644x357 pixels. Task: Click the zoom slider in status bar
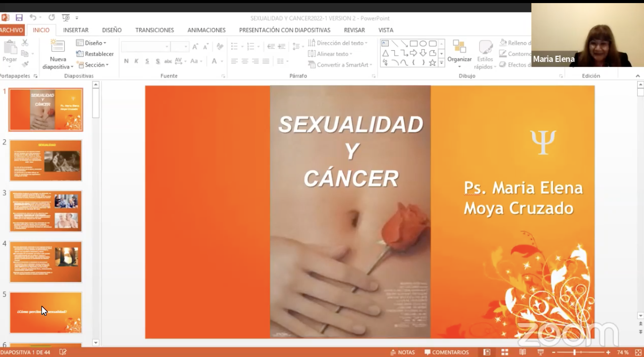coord(575,352)
